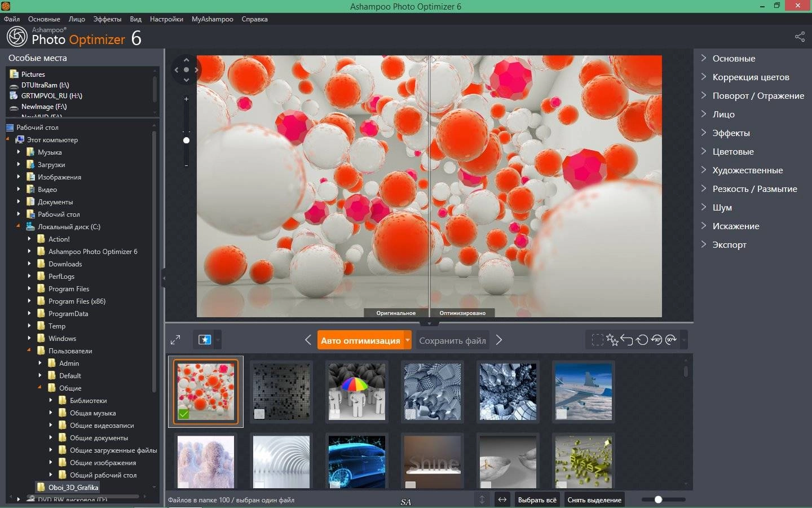Click the Выбрать всё button

coord(537,500)
